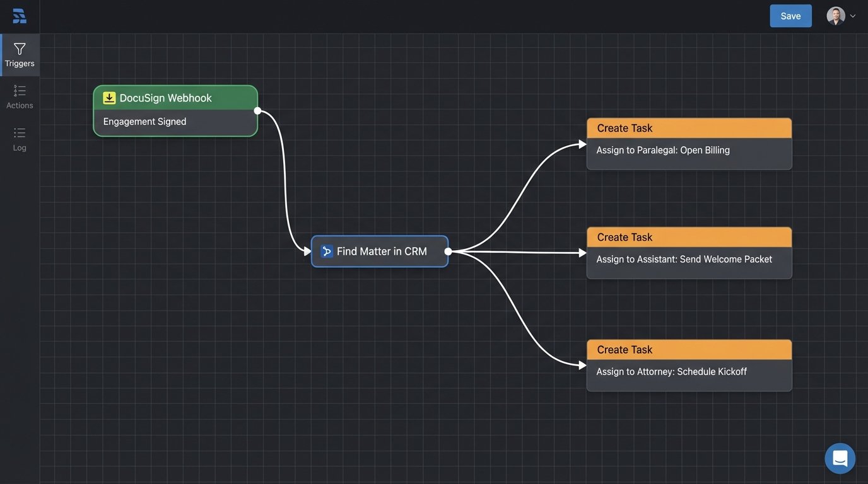Click the connector dot beside Find Matter in CRM
Screen dimensions: 868x484
click(x=449, y=251)
